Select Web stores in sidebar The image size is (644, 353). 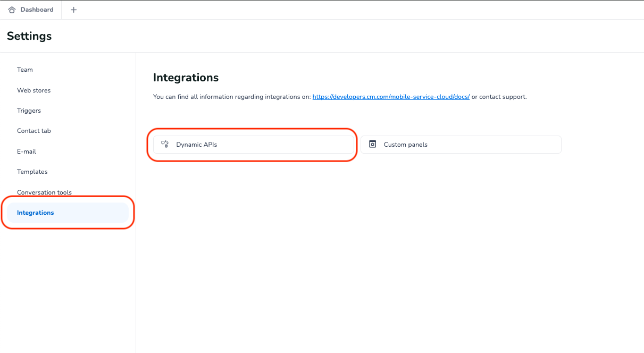34,90
